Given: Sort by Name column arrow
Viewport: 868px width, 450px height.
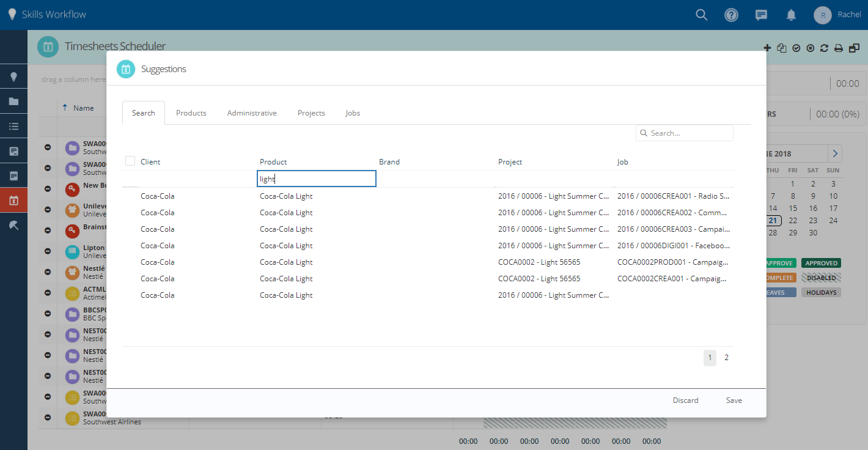Looking at the screenshot, I should 65,108.
